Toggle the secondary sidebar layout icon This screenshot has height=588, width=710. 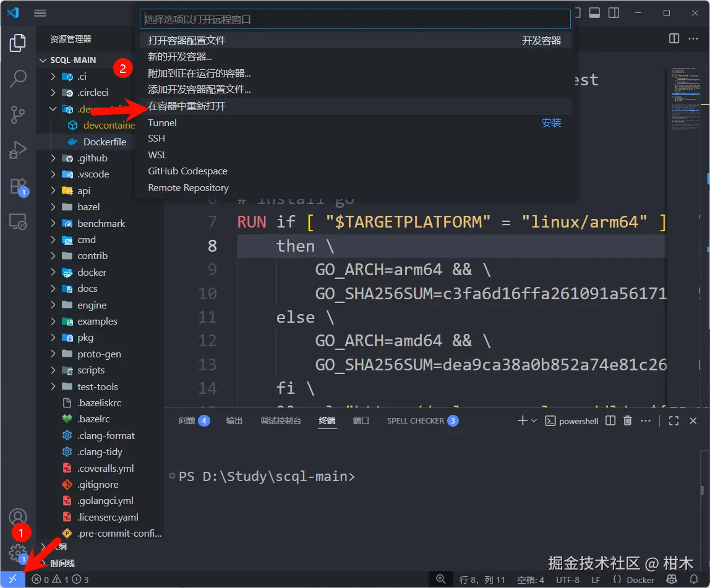click(x=614, y=12)
